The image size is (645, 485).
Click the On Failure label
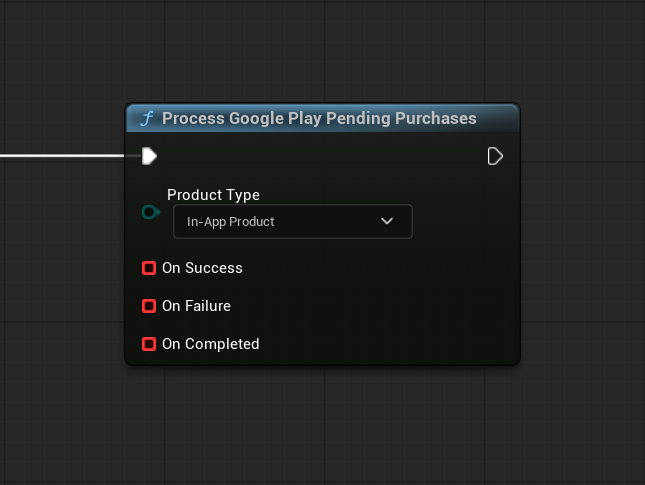click(x=196, y=306)
